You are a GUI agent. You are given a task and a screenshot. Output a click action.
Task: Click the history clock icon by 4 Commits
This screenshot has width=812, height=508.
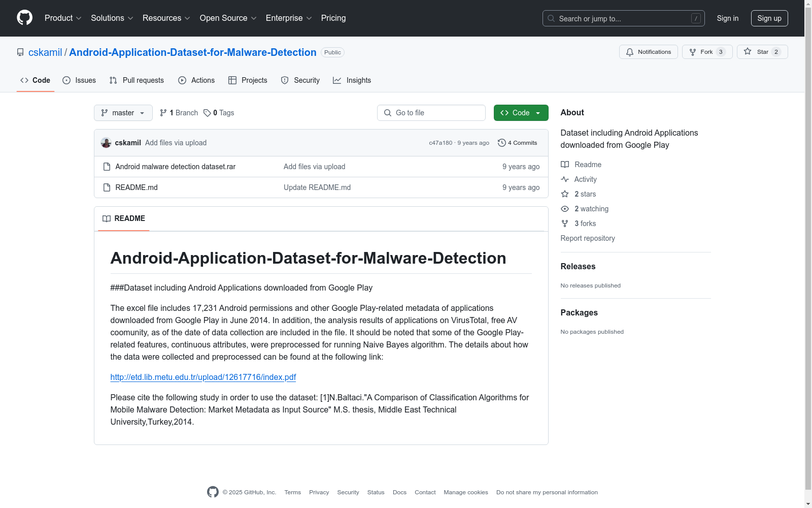coord(502,143)
